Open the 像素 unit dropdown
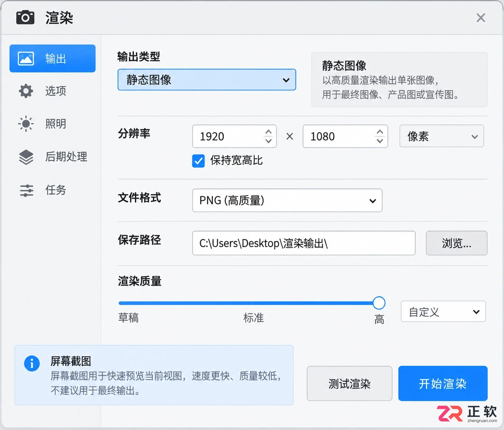Screen dimensions: 504x430 442,136
